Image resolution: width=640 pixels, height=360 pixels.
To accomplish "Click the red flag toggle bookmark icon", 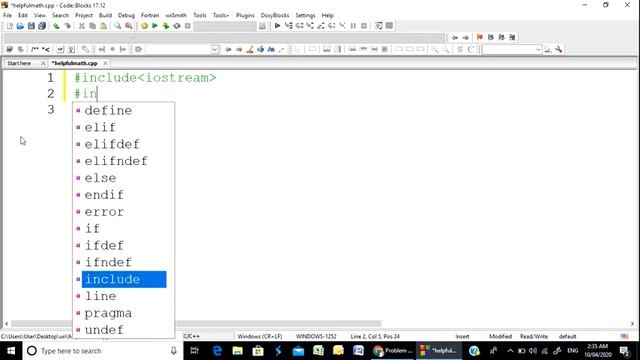I will [480, 38].
